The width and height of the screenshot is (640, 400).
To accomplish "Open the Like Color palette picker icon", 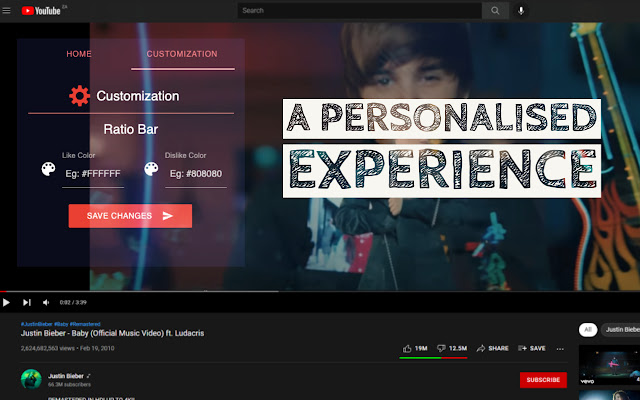I will click(x=49, y=169).
